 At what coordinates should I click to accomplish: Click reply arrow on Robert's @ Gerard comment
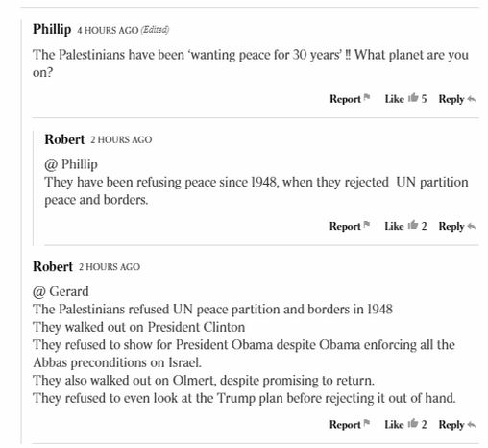[472, 425]
